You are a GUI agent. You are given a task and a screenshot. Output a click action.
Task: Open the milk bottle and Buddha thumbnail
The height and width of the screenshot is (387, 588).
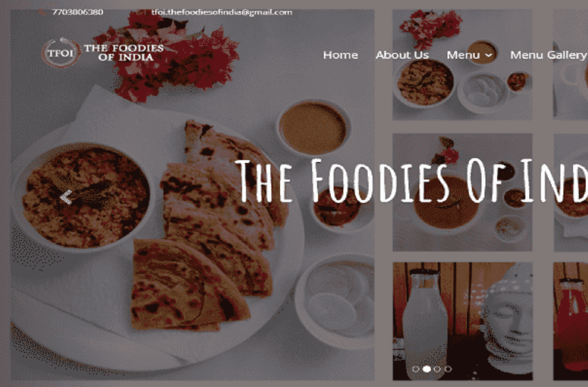pos(463,321)
